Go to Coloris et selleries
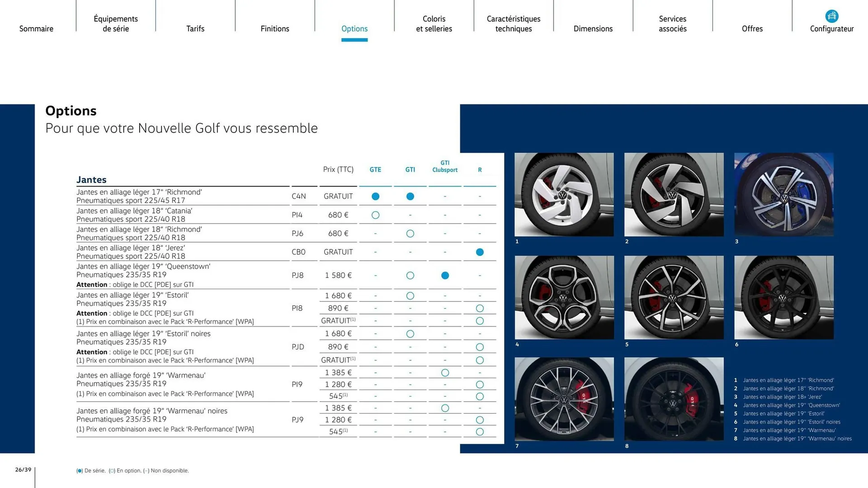The width and height of the screenshot is (868, 488). 434,23
